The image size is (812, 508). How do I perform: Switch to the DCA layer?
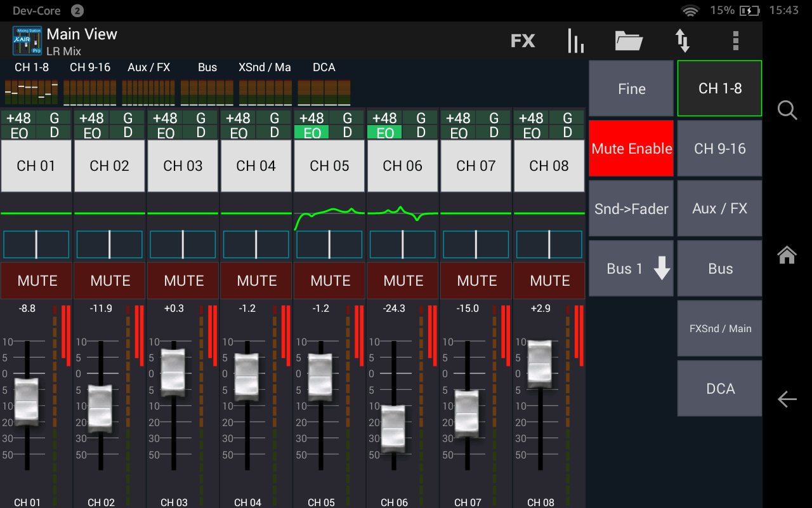point(719,389)
